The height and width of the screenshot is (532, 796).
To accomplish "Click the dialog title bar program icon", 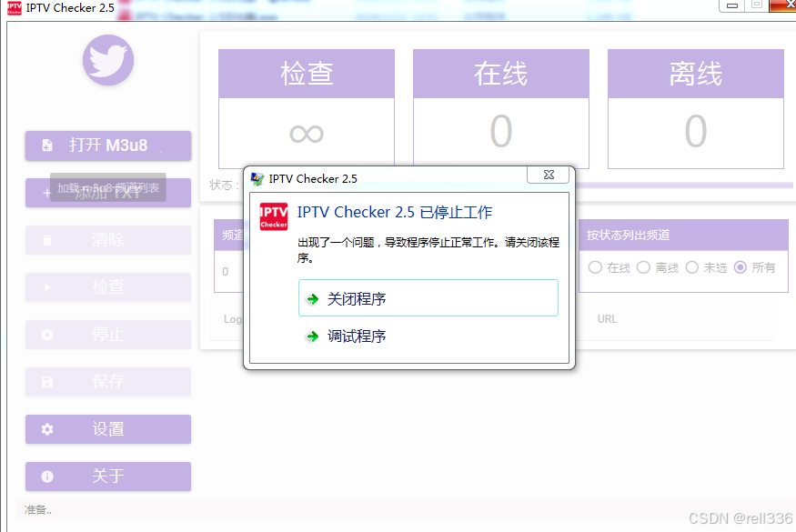I will [x=257, y=178].
